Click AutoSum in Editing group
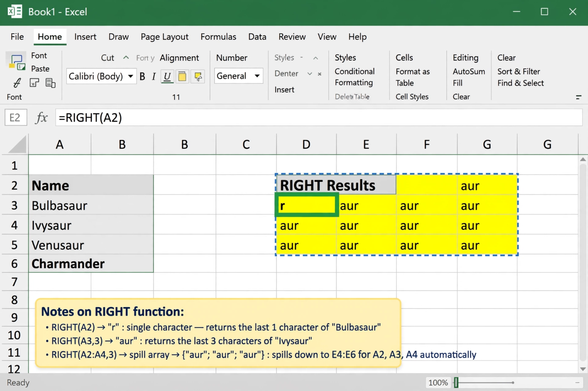Image resolution: width=588 pixels, height=391 pixels. coord(469,71)
